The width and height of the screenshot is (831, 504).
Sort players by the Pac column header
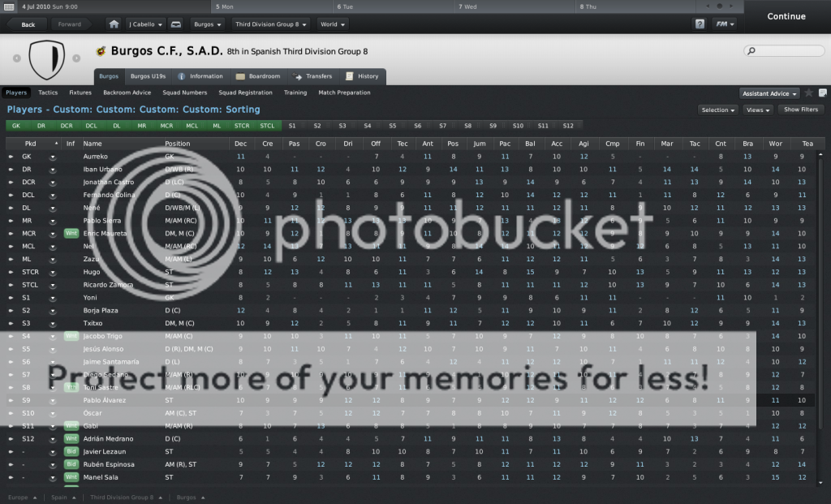click(x=505, y=144)
